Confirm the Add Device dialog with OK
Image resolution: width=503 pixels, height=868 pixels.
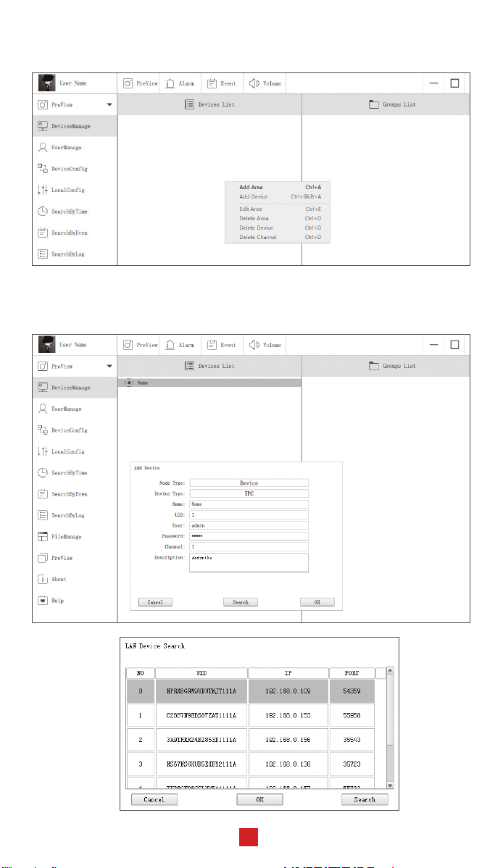pyautogui.click(x=317, y=602)
